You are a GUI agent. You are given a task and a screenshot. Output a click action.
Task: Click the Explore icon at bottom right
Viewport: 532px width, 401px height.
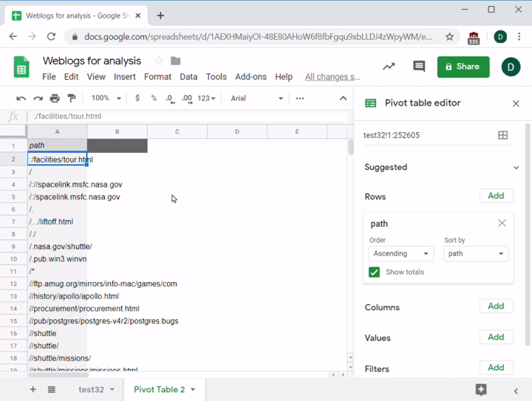click(481, 389)
